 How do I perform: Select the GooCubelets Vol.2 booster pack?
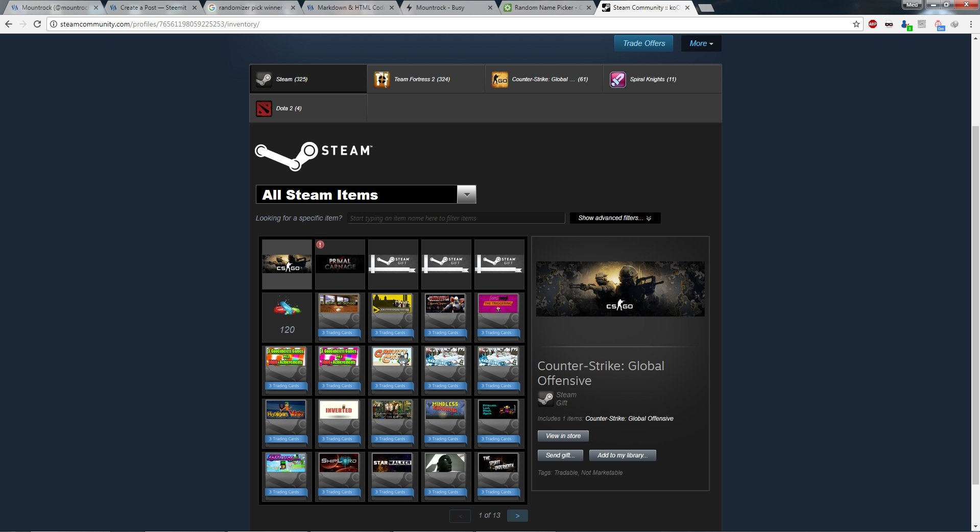tap(286, 371)
